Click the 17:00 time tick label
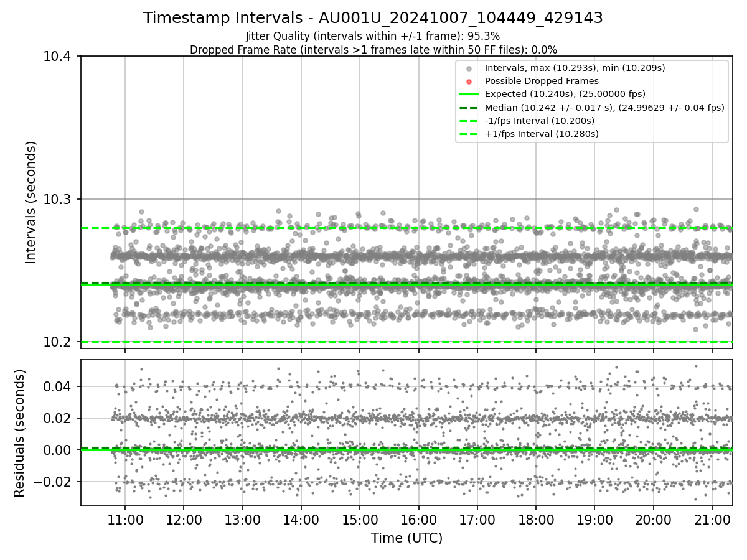Image resolution: width=747 pixels, height=560 pixels. [477, 520]
